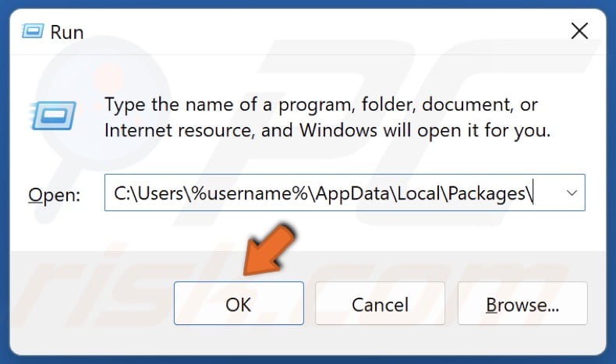Click inside the Open path text box
Image resolution: width=616 pixels, height=364 pixels.
click(x=345, y=193)
